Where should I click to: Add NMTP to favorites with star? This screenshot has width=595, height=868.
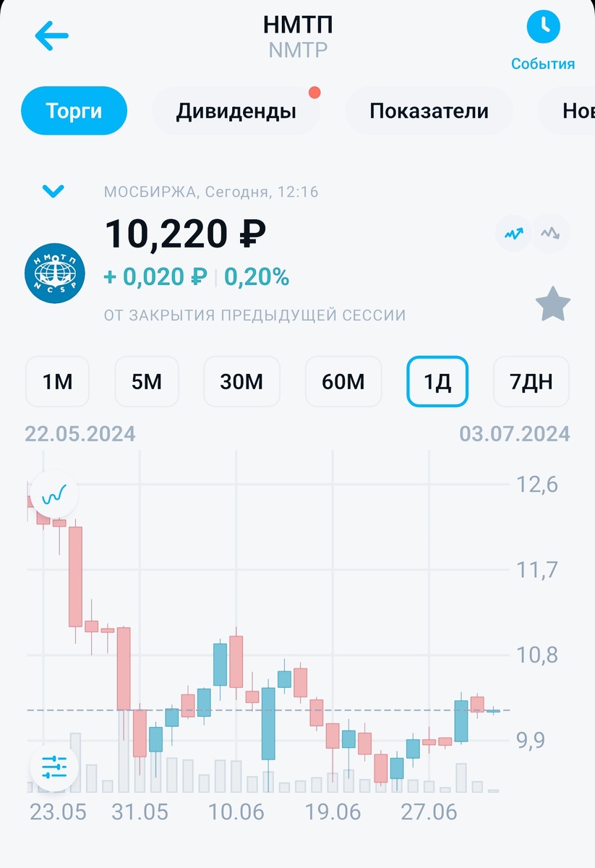click(x=553, y=305)
